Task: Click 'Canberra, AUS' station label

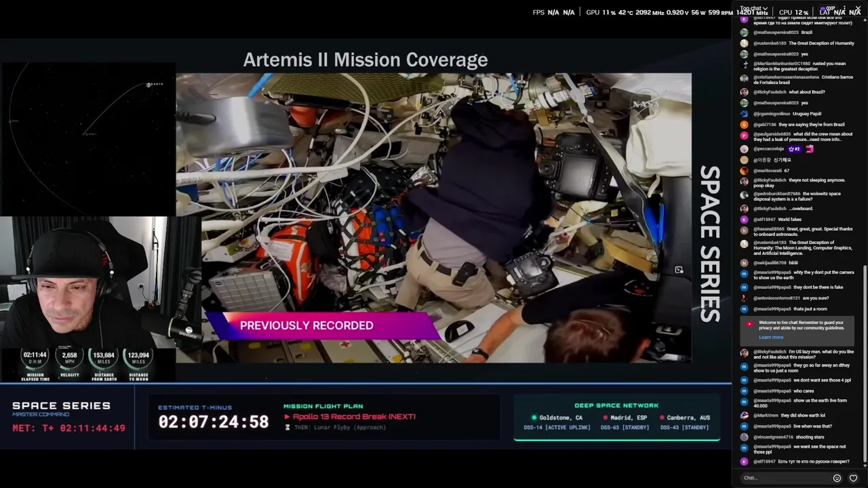Action: pyautogui.click(x=688, y=418)
